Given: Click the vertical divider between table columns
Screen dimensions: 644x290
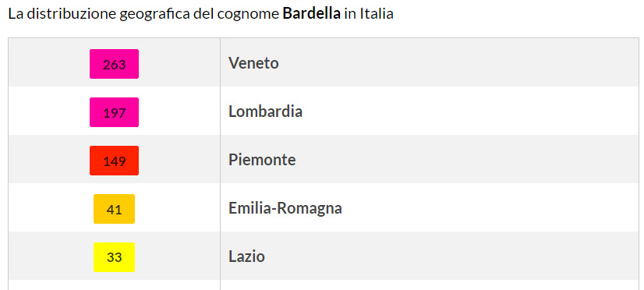Looking at the screenshot, I should coord(220,164).
